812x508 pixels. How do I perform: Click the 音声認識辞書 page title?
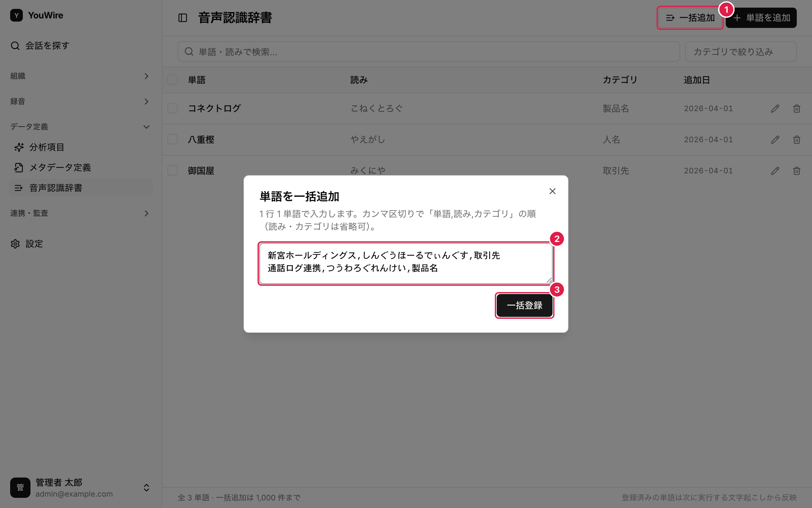(x=235, y=18)
